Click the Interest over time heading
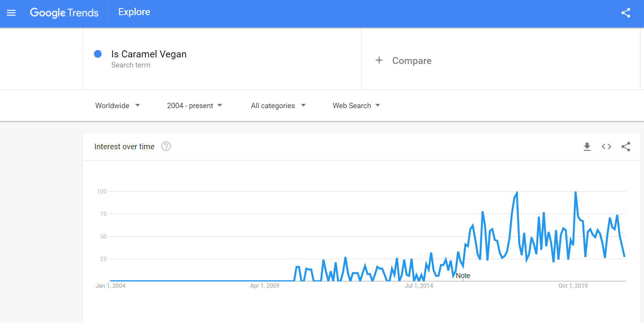 124,147
